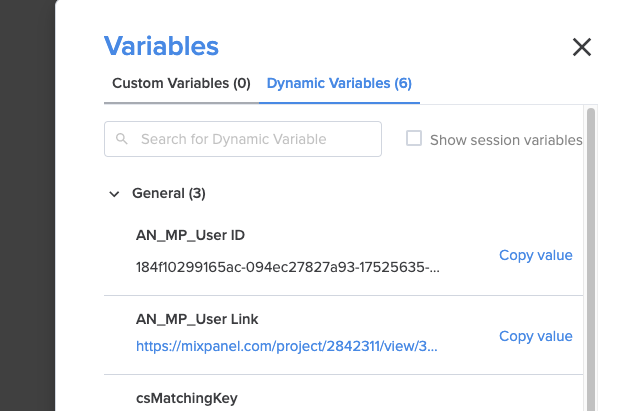This screenshot has width=640, height=411.
Task: Switch to the Custom Variables (0) tab
Action: (x=181, y=83)
